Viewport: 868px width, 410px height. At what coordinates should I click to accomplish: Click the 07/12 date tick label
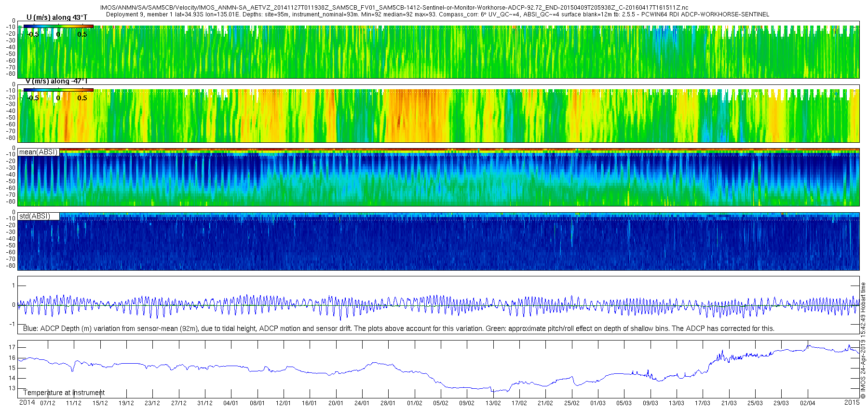47,403
